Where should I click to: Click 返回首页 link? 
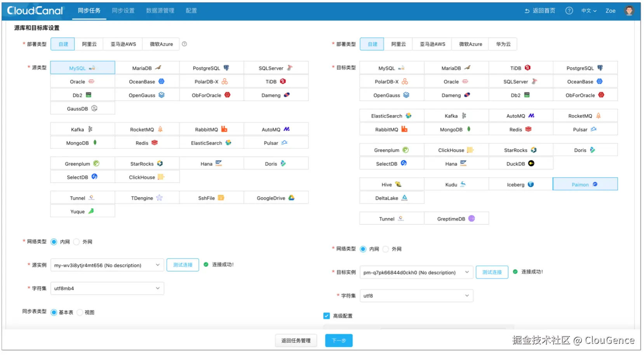[x=540, y=11]
